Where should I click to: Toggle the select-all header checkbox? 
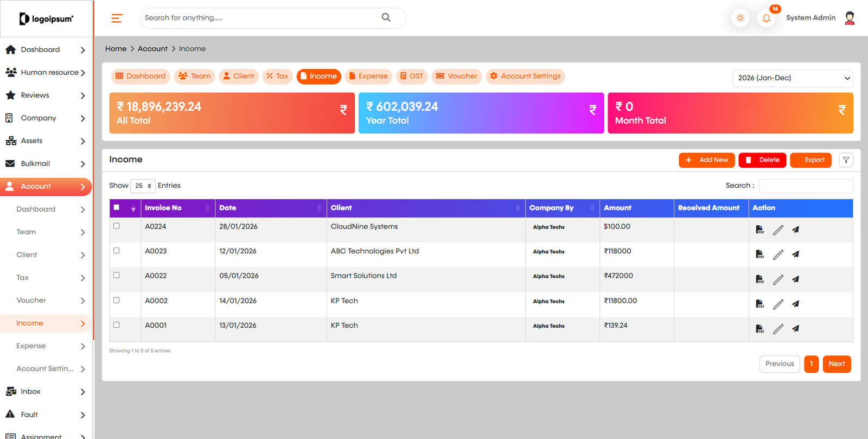pyautogui.click(x=116, y=207)
